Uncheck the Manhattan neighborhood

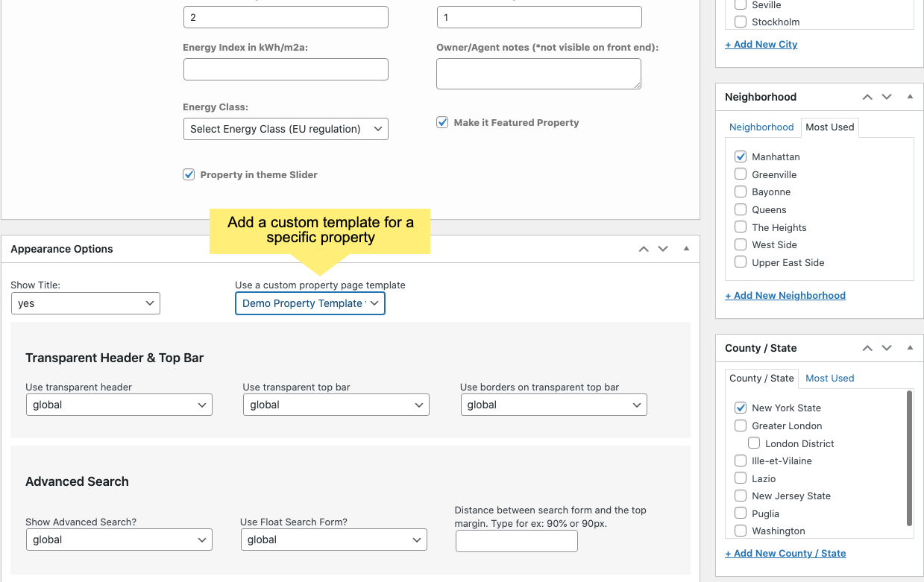[x=741, y=156]
